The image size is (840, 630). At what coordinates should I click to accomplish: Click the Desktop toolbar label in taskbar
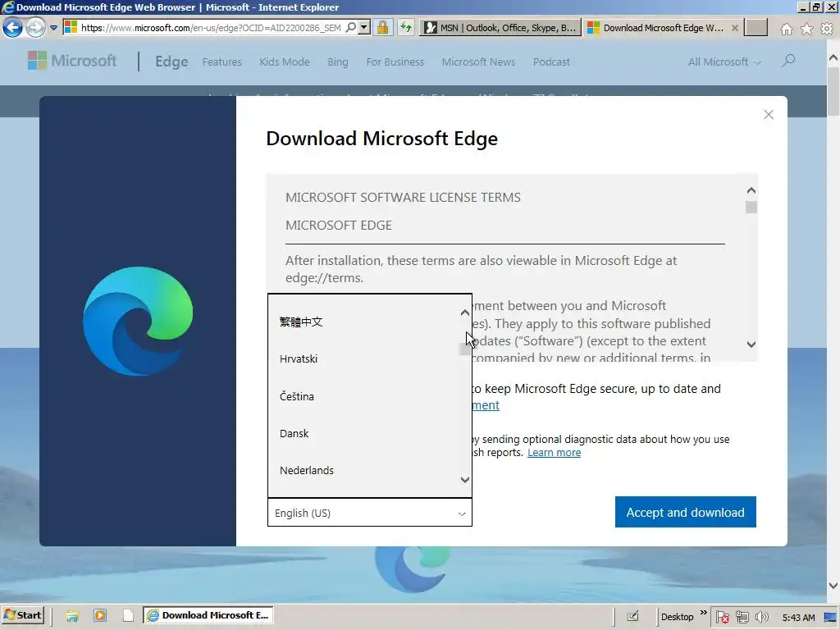tap(677, 617)
